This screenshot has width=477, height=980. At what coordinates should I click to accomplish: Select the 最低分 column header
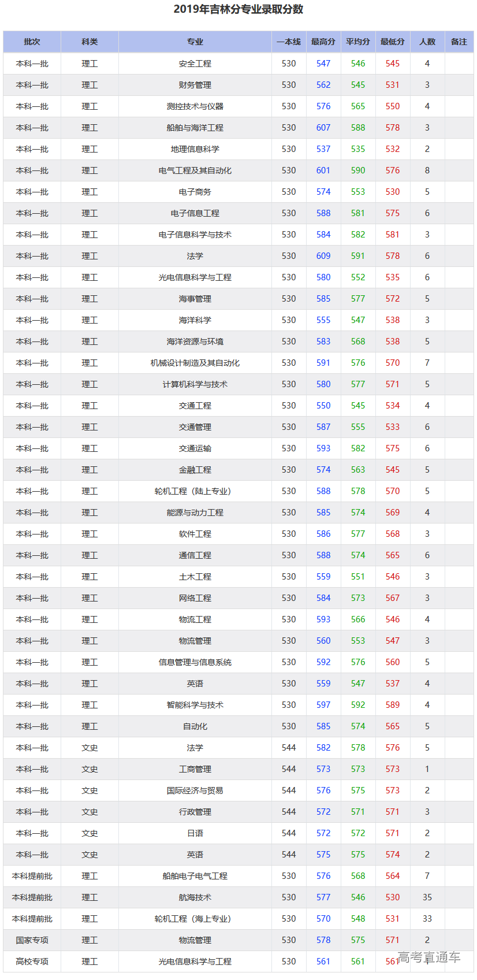click(x=393, y=42)
